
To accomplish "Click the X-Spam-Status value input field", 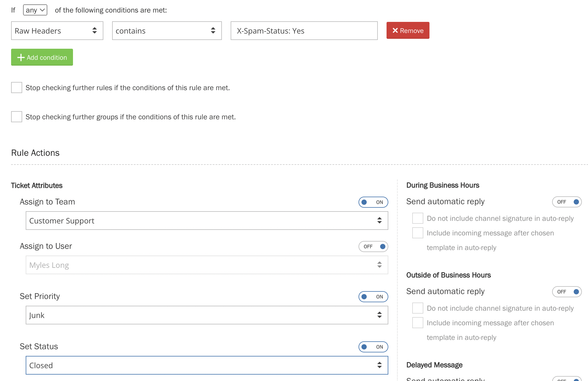I will coord(304,31).
